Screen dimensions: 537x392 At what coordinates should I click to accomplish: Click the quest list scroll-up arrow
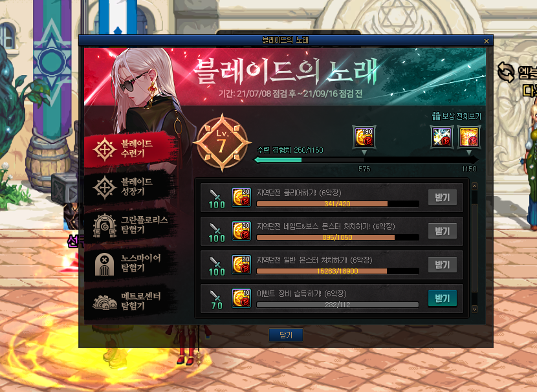(x=474, y=186)
